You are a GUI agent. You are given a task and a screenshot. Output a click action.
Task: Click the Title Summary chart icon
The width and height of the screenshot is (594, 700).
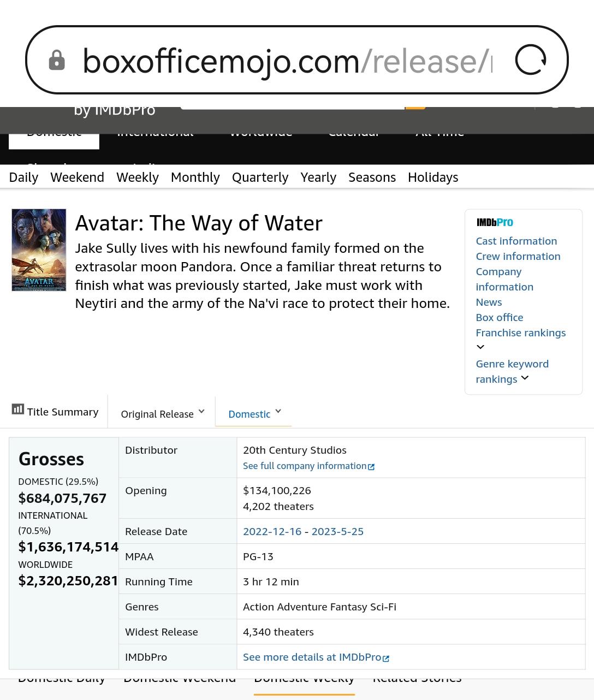pos(17,409)
